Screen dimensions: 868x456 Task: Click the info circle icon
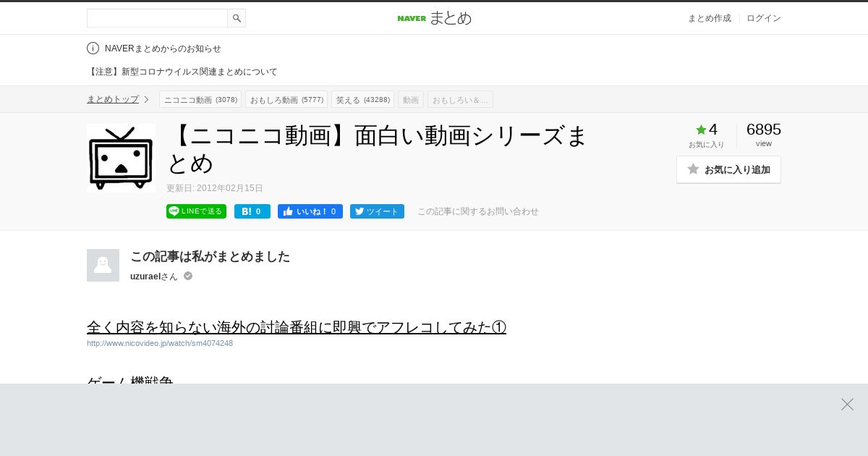tap(93, 48)
